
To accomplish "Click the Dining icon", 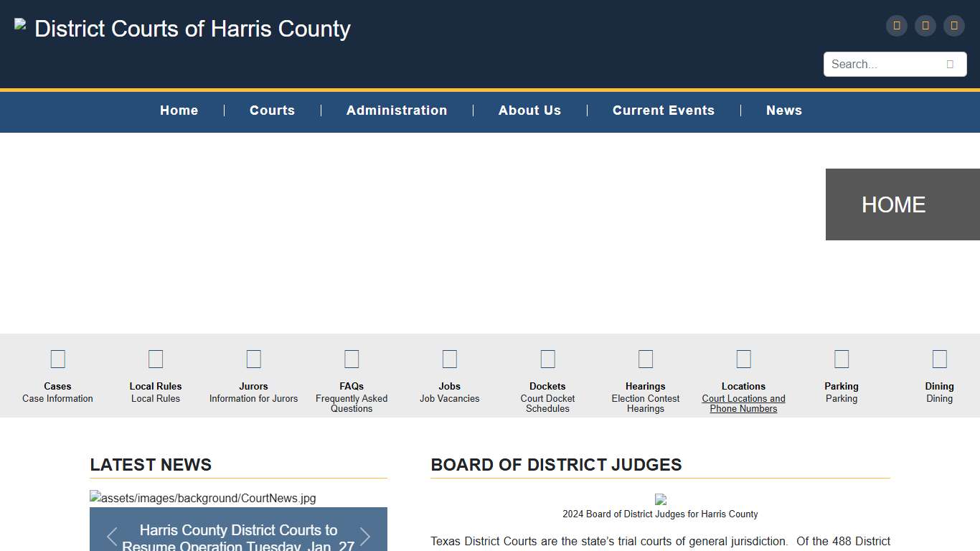I will 939,359.
